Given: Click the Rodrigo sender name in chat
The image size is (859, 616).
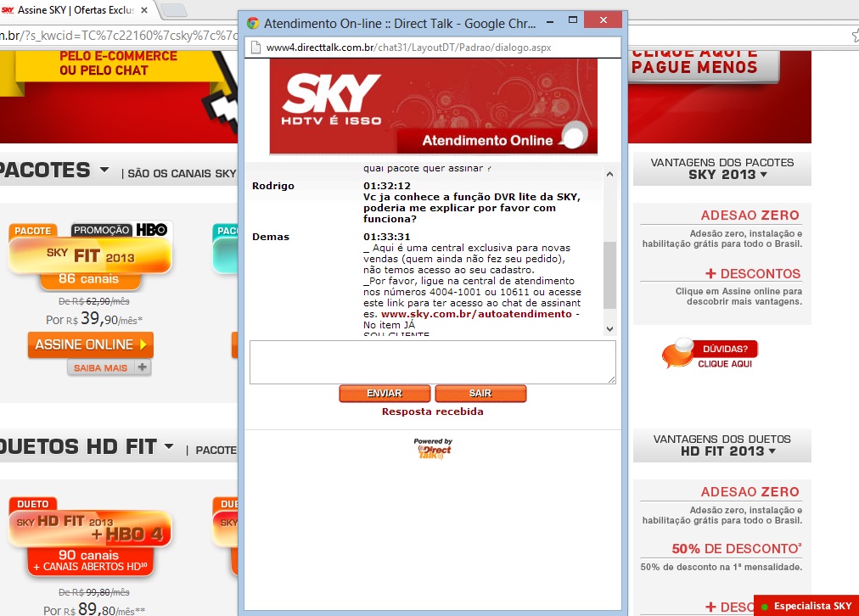Looking at the screenshot, I should (x=272, y=186).
